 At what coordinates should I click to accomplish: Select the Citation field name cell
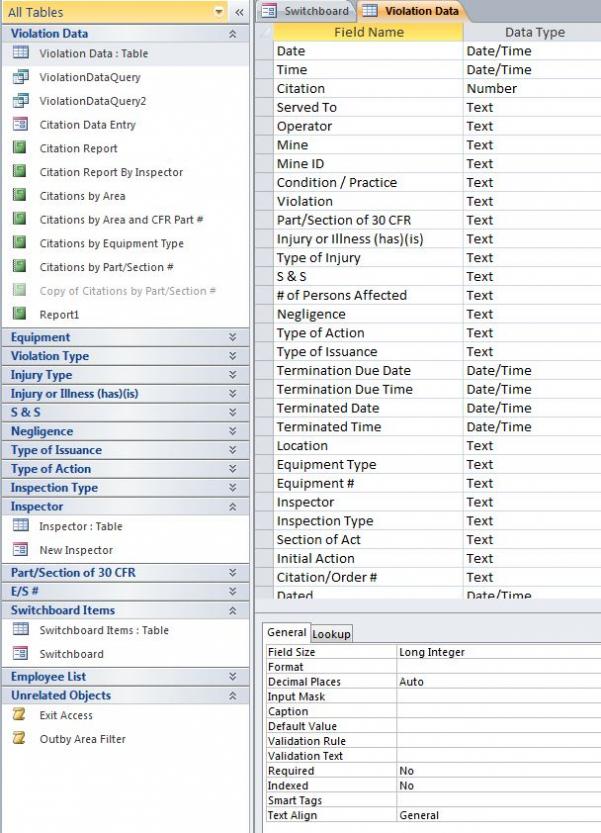point(368,89)
